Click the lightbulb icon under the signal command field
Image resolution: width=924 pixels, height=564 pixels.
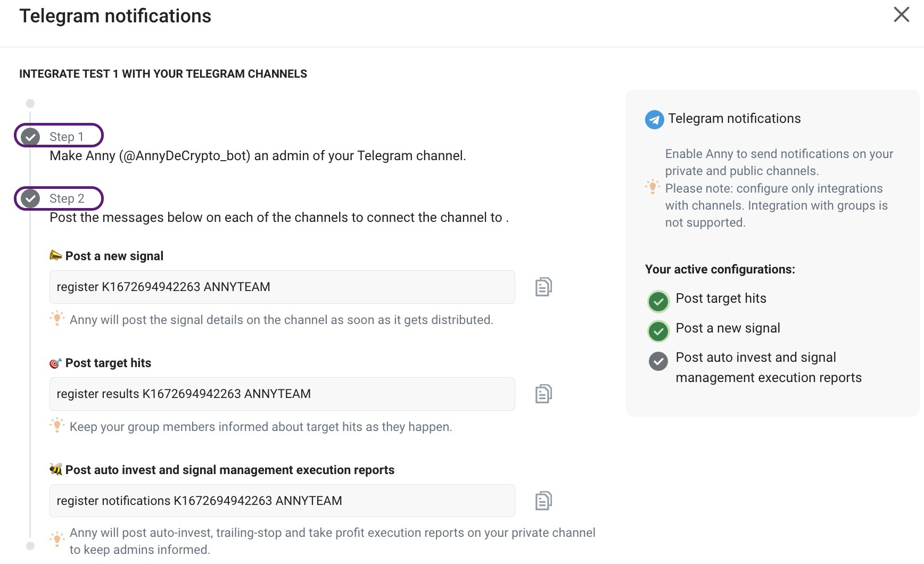[x=57, y=319]
